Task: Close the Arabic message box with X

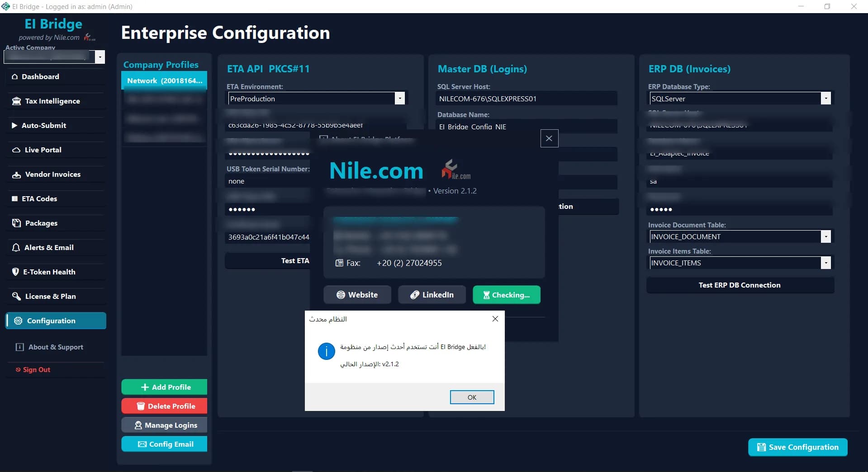Action: tap(495, 319)
